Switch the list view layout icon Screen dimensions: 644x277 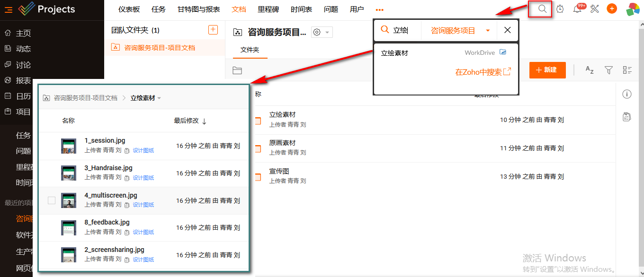coord(627,70)
